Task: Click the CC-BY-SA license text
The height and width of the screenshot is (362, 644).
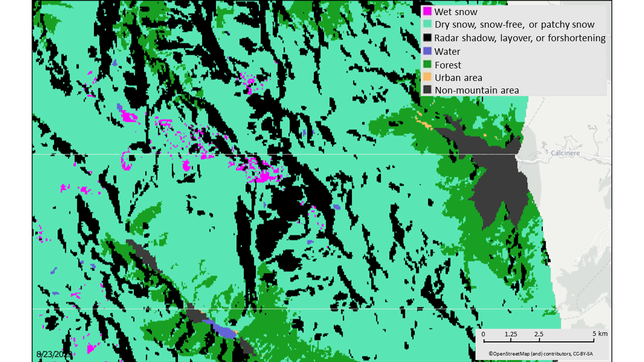Action: pos(584,353)
